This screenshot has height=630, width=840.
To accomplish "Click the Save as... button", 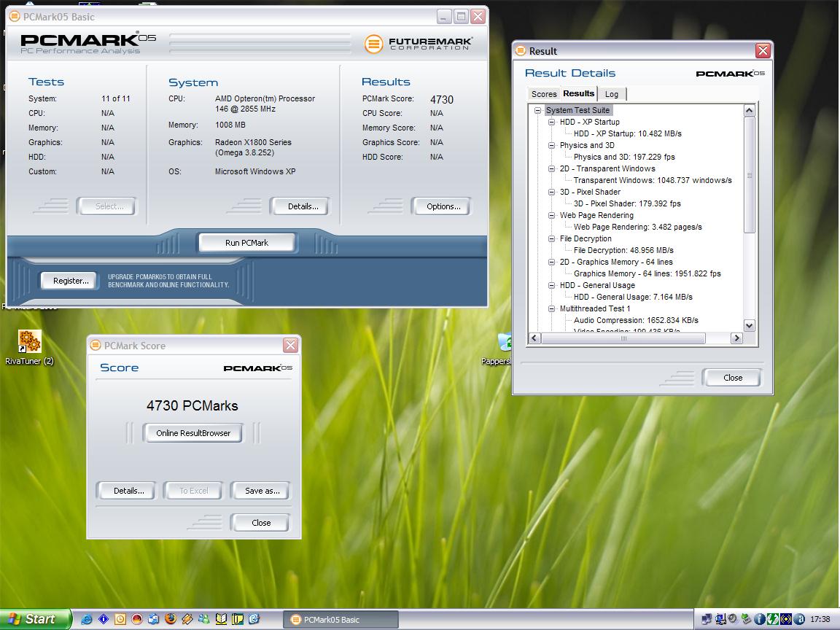I will tap(262, 491).
